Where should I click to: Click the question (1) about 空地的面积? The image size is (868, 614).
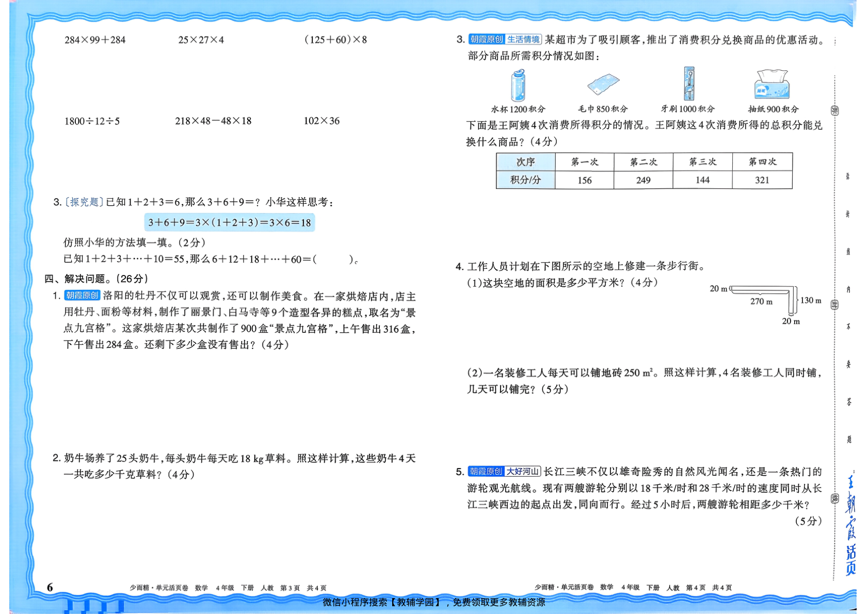tap(562, 283)
